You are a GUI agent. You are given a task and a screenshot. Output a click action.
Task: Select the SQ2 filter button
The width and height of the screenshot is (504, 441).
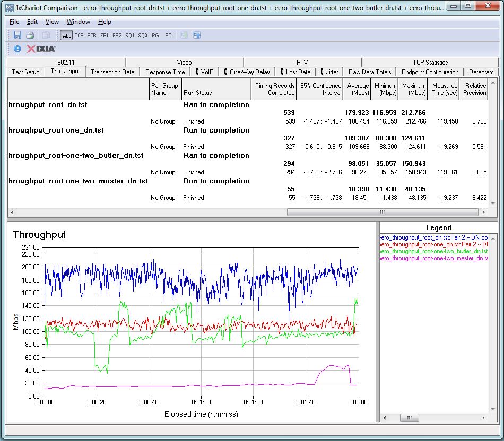point(142,36)
